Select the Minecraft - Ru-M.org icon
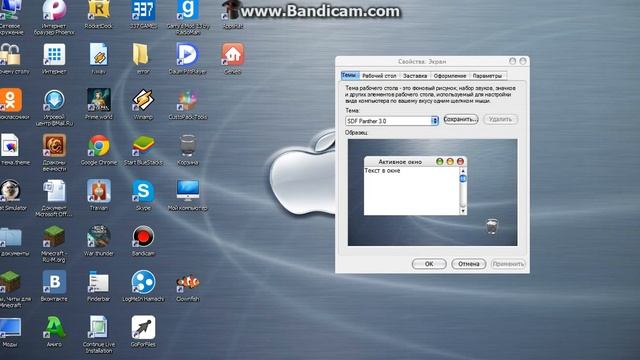 pyautogui.click(x=54, y=237)
